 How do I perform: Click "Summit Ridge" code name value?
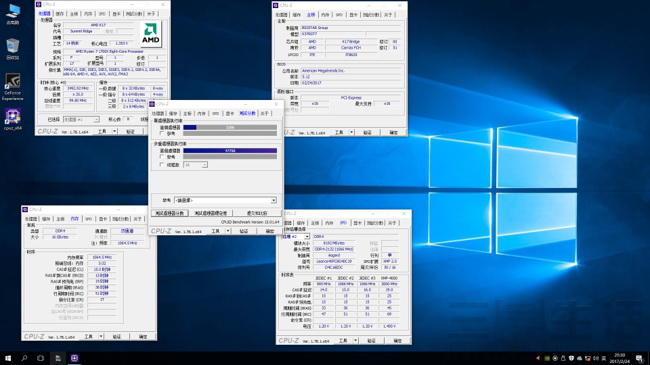pyautogui.click(x=81, y=31)
